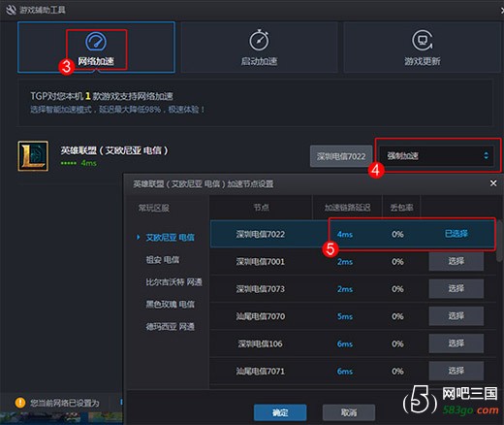The width and height of the screenshot is (504, 425).
Task: Select 德玛西亚 网通 server region
Action: coord(170,327)
